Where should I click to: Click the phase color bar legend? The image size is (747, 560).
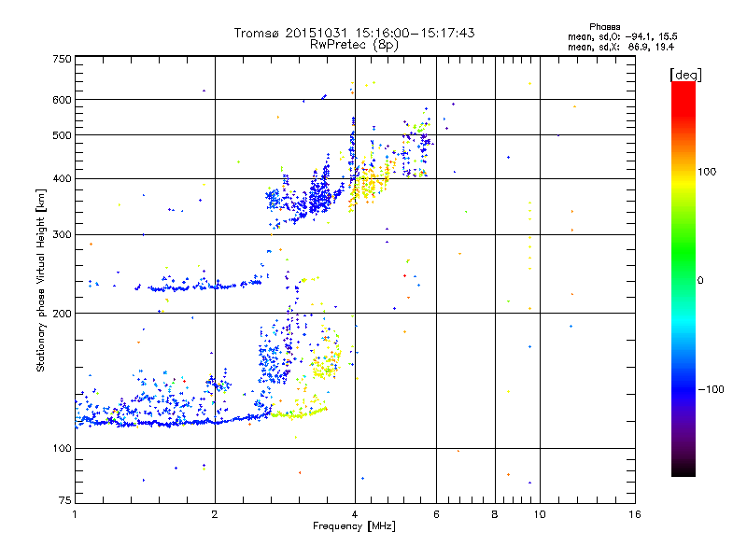(x=684, y=278)
